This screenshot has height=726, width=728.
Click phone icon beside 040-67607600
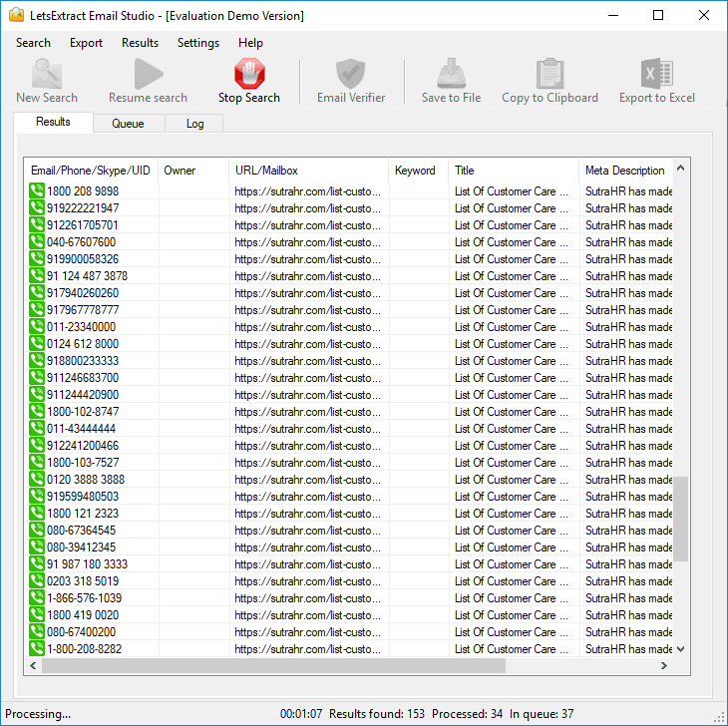click(37, 242)
